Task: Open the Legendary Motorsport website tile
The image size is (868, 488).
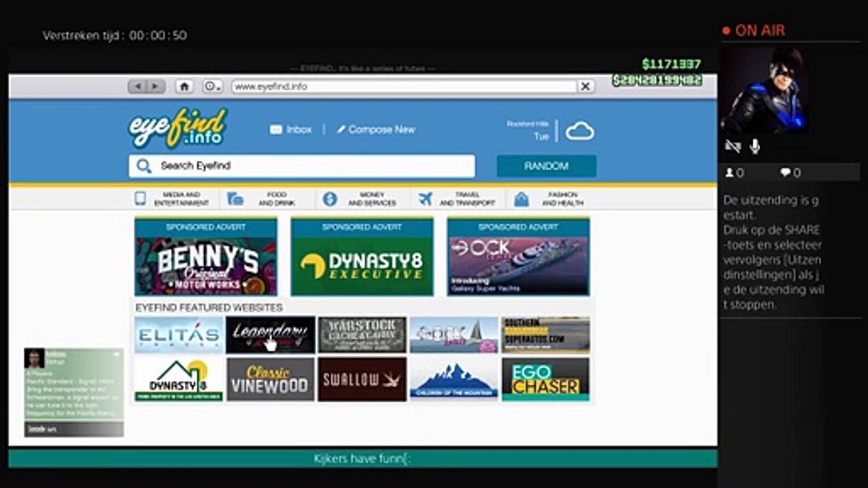Action: tap(271, 335)
